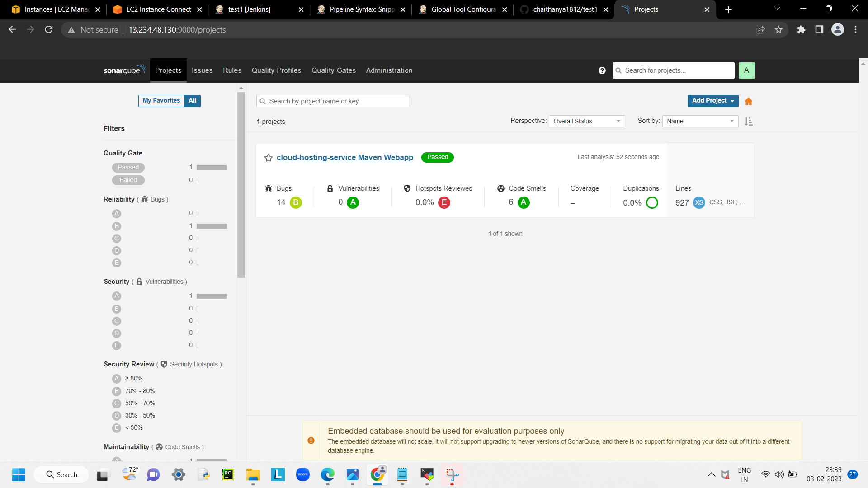The height and width of the screenshot is (488, 868).
Task: Click the orange home page icon
Action: click(749, 101)
